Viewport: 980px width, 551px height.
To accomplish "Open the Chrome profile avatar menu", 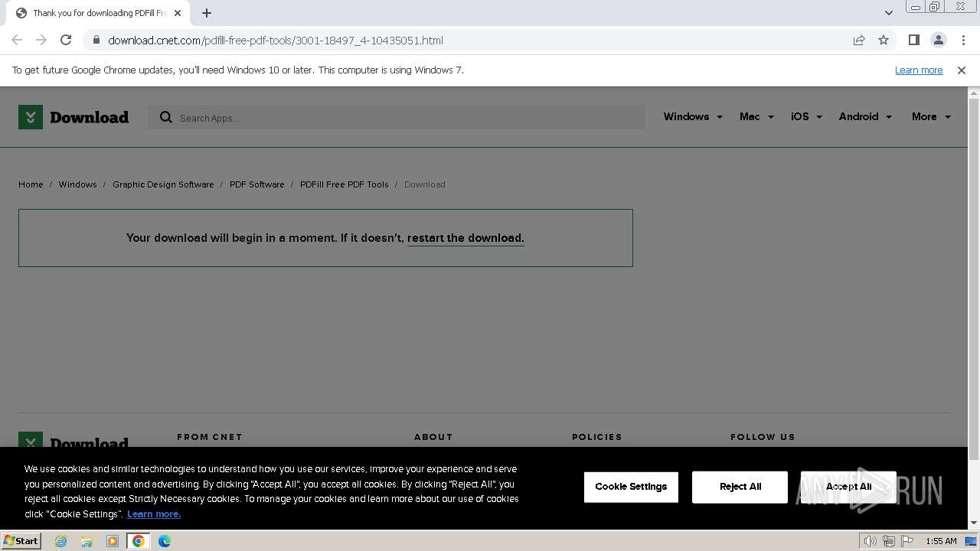I will click(939, 40).
